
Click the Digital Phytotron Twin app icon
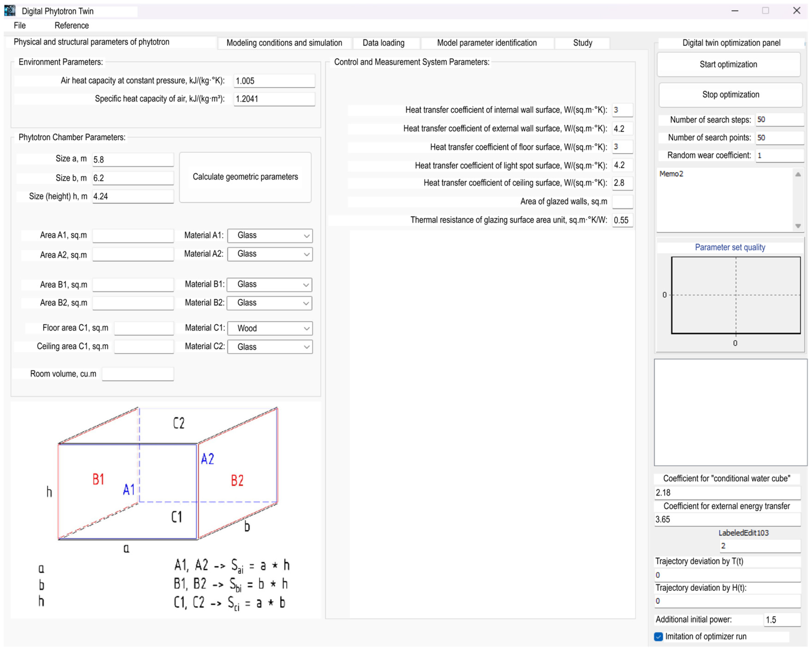click(x=10, y=11)
